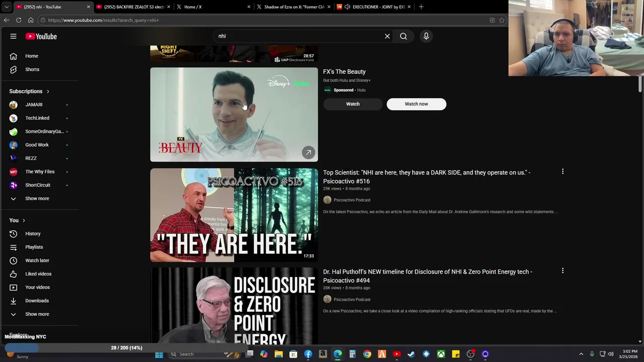Click the address bar URL
Image resolution: width=644 pixels, height=362 pixels.
(104, 20)
